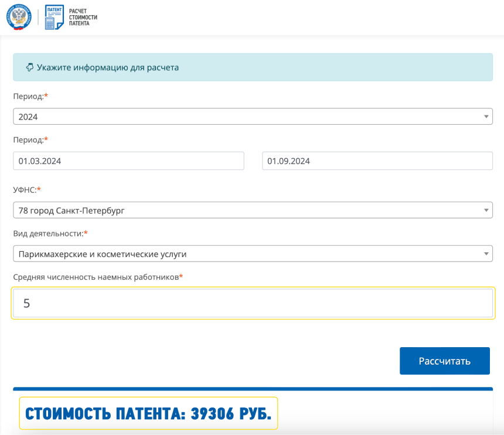Viewport: 504px width, 435px height.
Task: Click the arrow on the 2024 period selector
Action: click(486, 117)
